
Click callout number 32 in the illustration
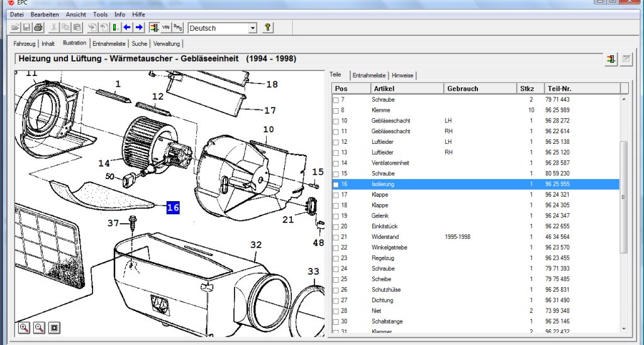pyautogui.click(x=256, y=244)
